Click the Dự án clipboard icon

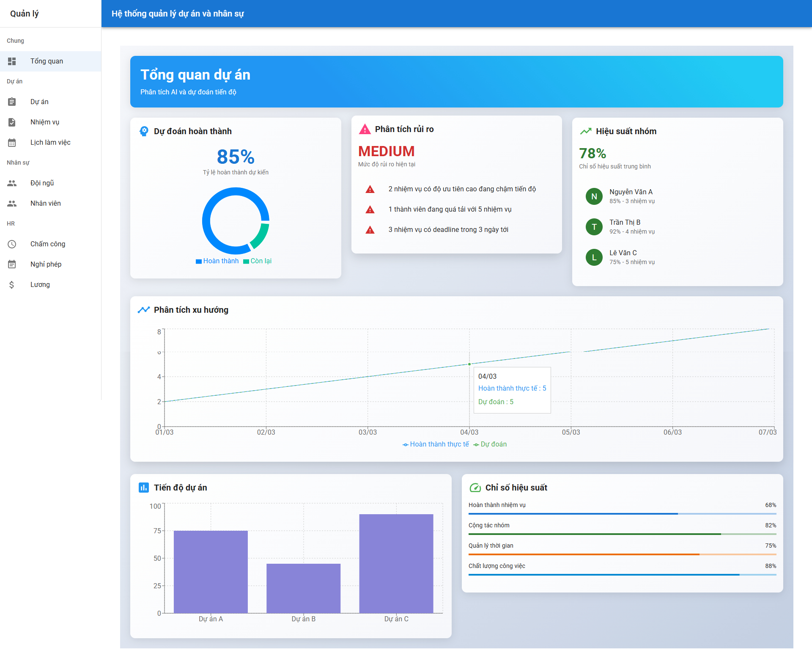point(12,102)
